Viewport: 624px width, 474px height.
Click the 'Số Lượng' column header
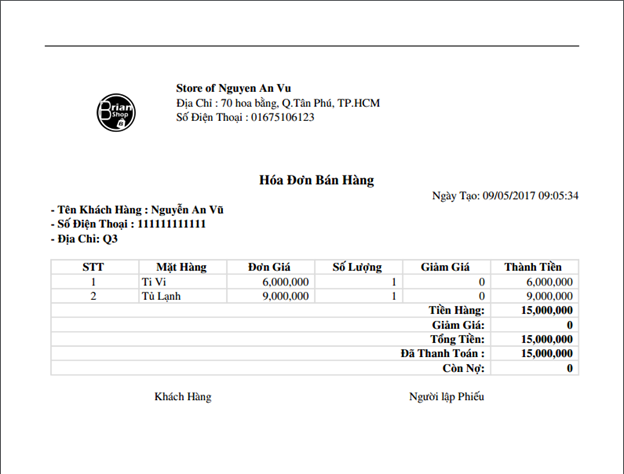click(357, 267)
